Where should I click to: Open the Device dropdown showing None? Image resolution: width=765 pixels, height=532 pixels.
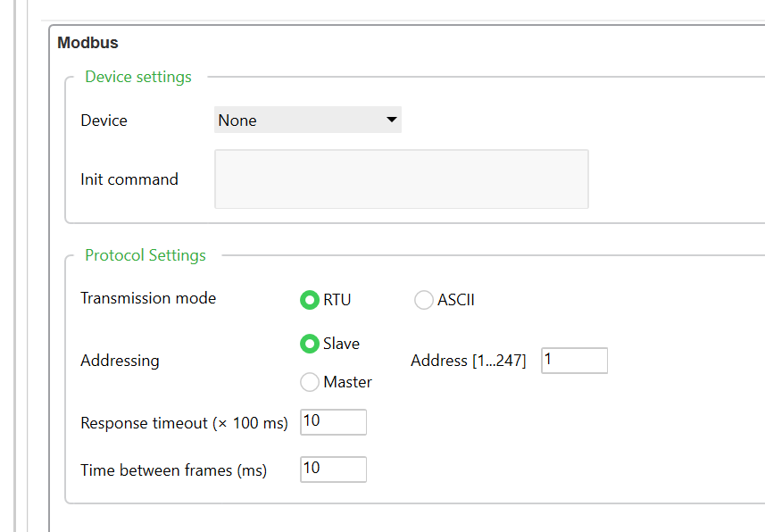308,121
